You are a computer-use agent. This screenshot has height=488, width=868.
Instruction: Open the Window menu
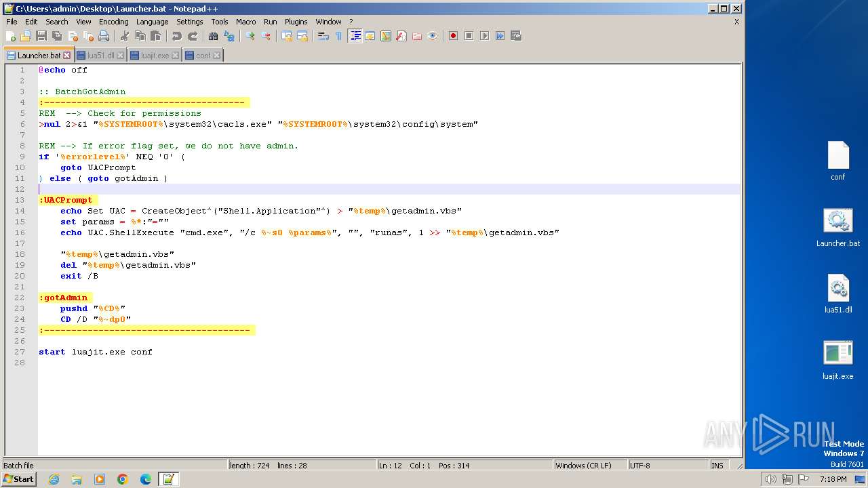(328, 22)
